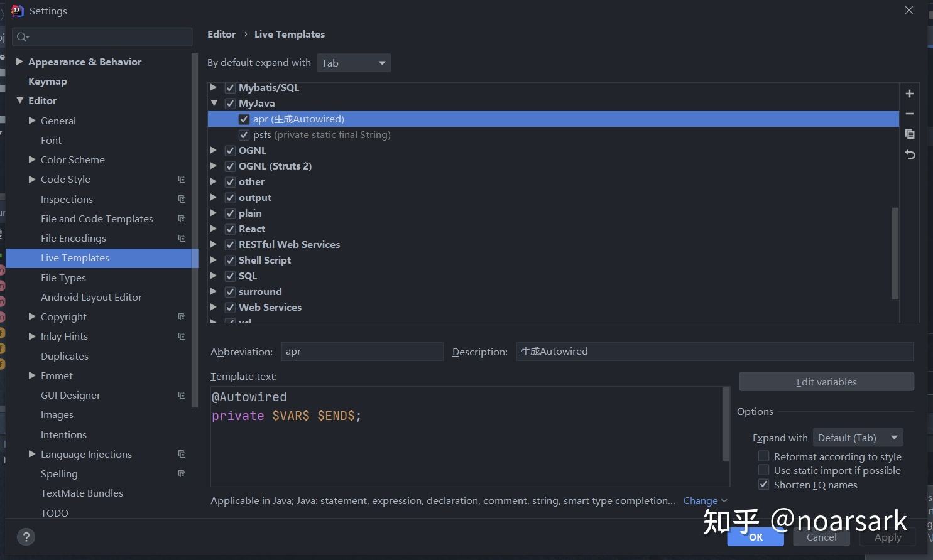The height and width of the screenshot is (560, 933).
Task: Click the Apply button
Action: point(887,537)
